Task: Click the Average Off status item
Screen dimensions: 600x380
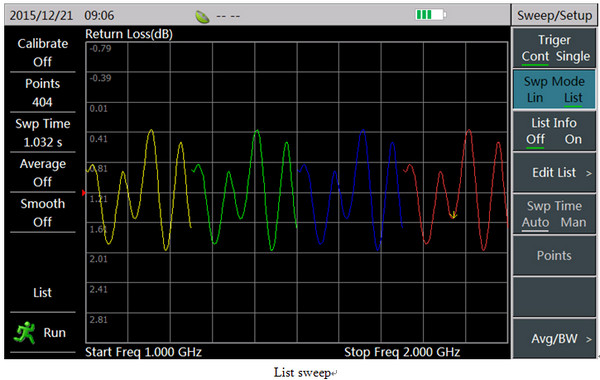Action: click(42, 173)
